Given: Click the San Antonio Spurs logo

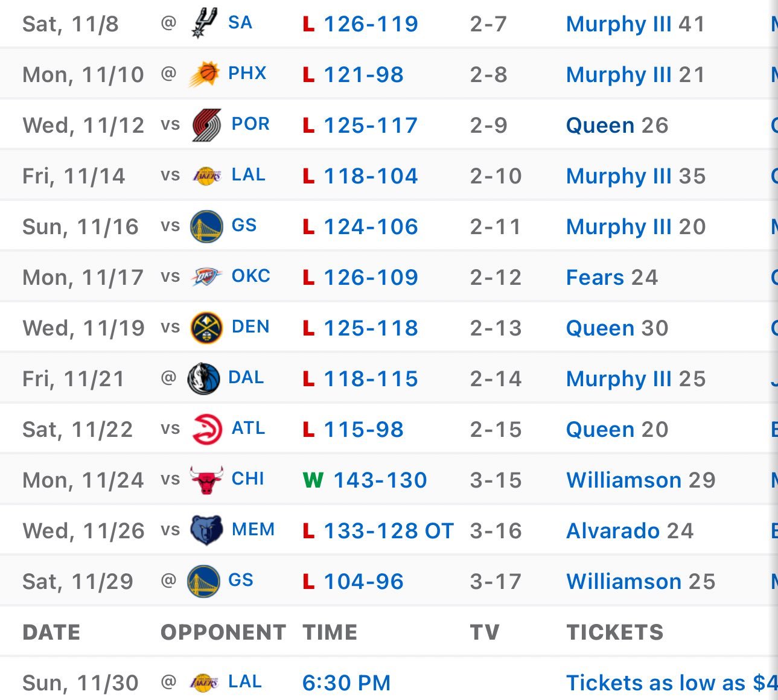Looking at the screenshot, I should (x=205, y=24).
